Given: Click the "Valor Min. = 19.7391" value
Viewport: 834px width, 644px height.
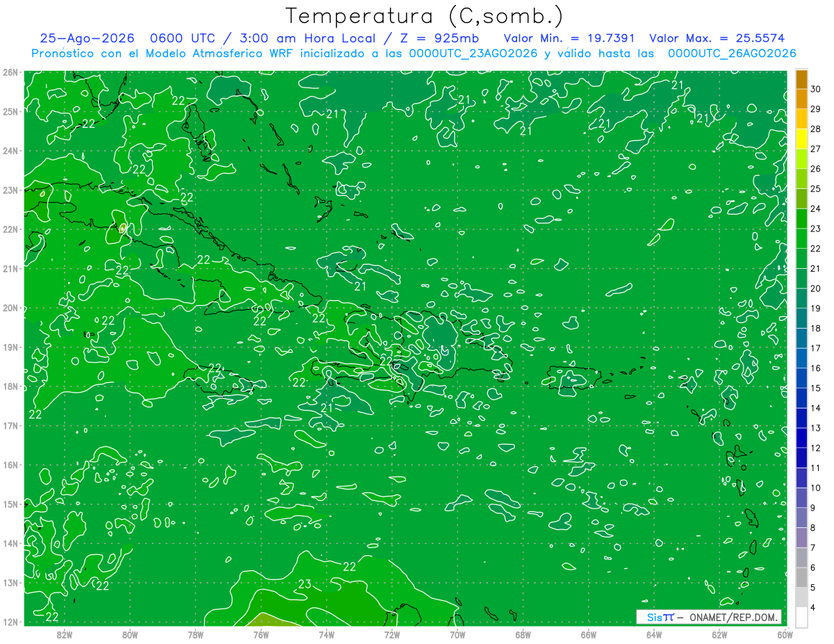Looking at the screenshot, I should coord(570,38).
